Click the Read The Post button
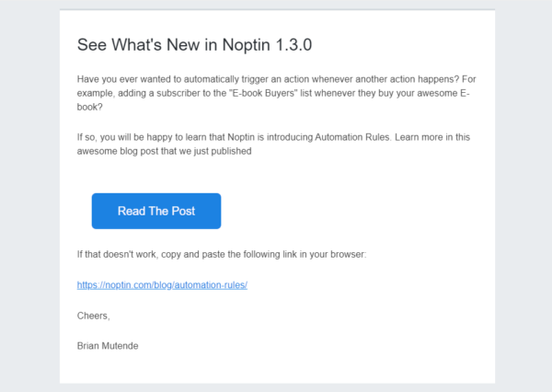This screenshot has height=392, width=552. [156, 211]
